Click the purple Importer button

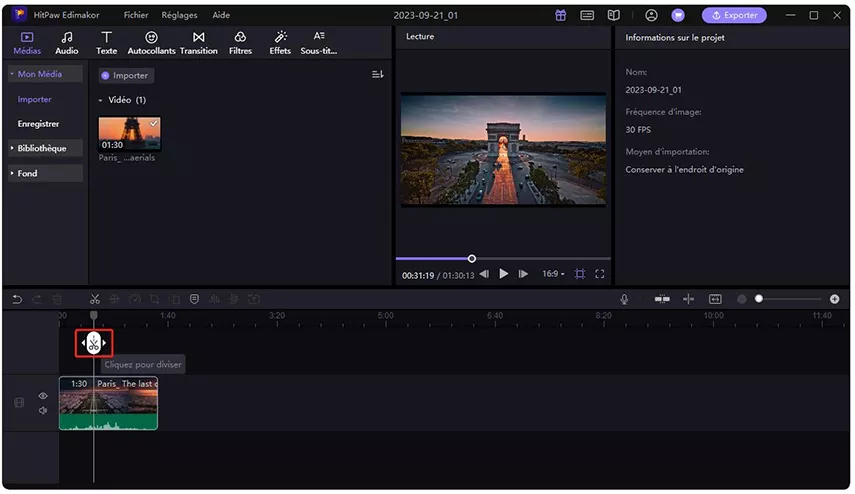[126, 75]
